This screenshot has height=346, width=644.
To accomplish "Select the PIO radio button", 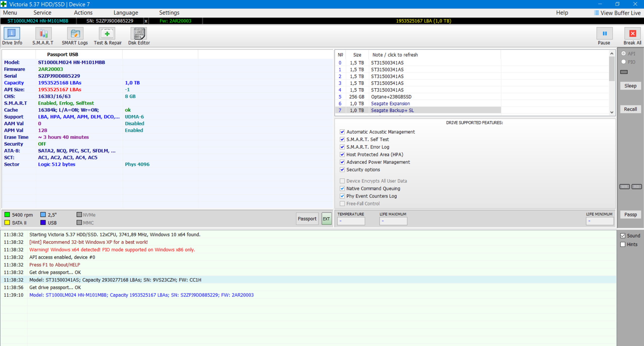I will coord(624,62).
